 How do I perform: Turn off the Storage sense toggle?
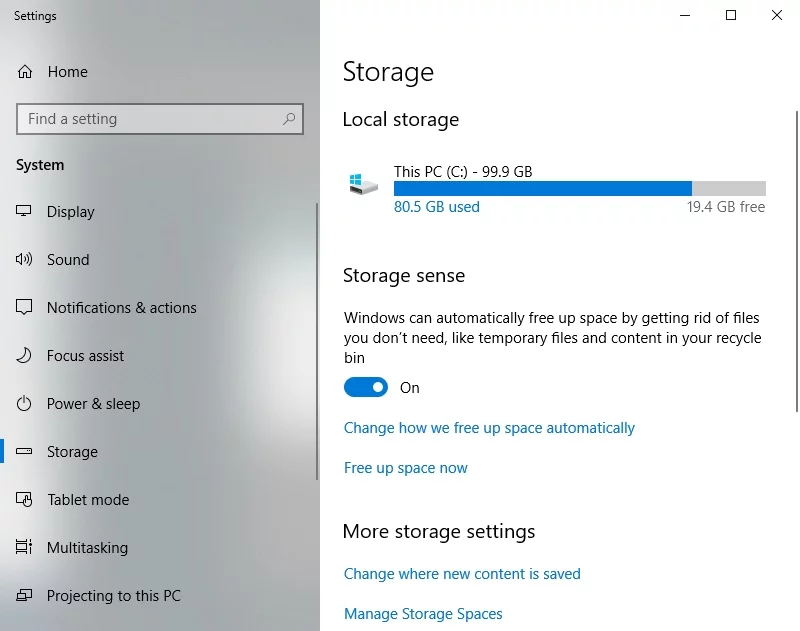tap(366, 388)
